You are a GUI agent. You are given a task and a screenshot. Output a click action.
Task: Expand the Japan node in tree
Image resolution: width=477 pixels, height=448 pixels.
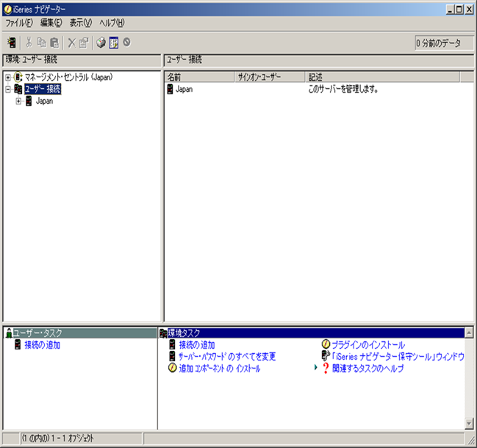pos(18,101)
